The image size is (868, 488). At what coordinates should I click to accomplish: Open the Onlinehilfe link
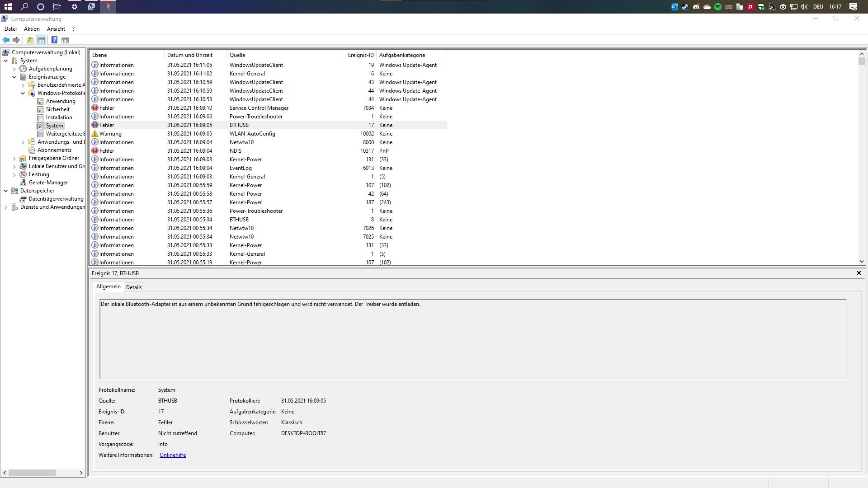coord(173,455)
